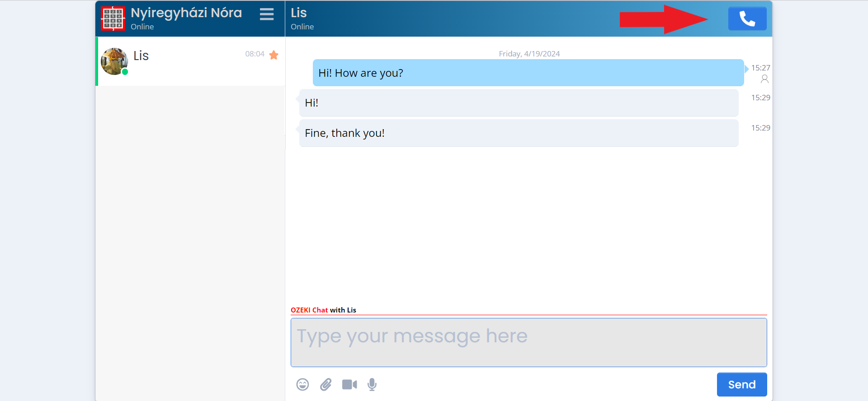Toggle the favorite star for Lis
This screenshot has height=401, width=868.
(274, 55)
